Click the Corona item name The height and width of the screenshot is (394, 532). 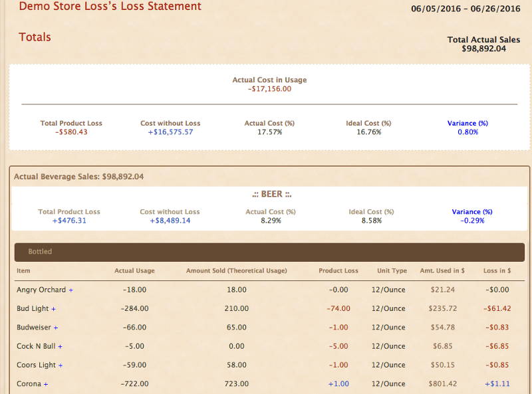coord(29,384)
